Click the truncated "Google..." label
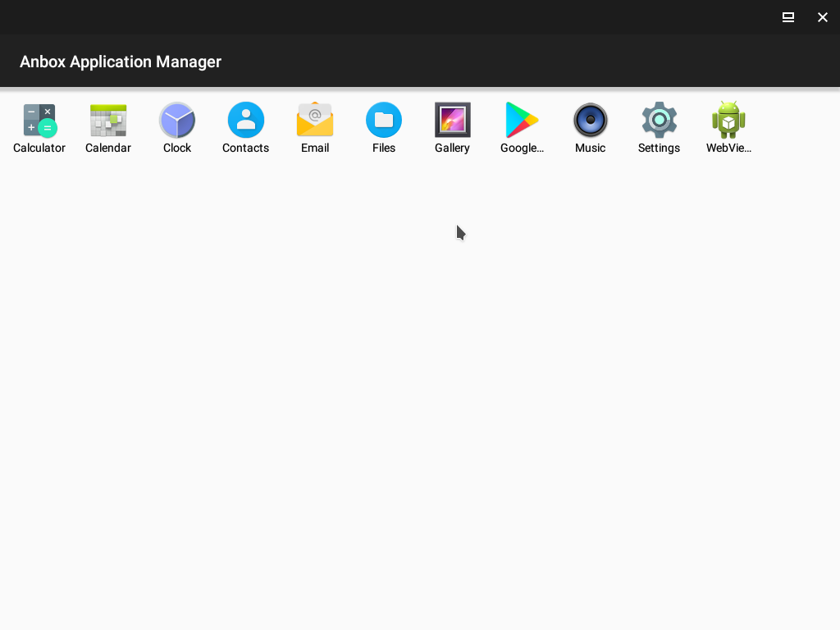Viewport: 840px width, 630px height. tap(522, 148)
